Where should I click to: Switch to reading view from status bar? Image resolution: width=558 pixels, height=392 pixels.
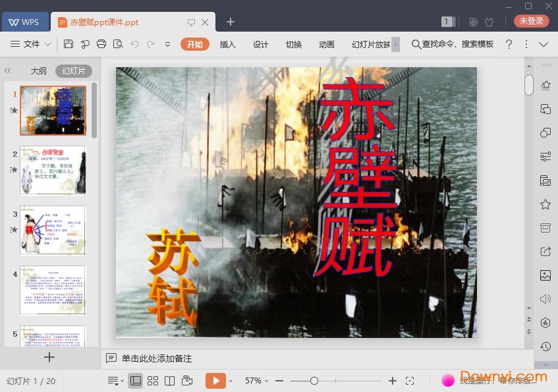coord(171,381)
